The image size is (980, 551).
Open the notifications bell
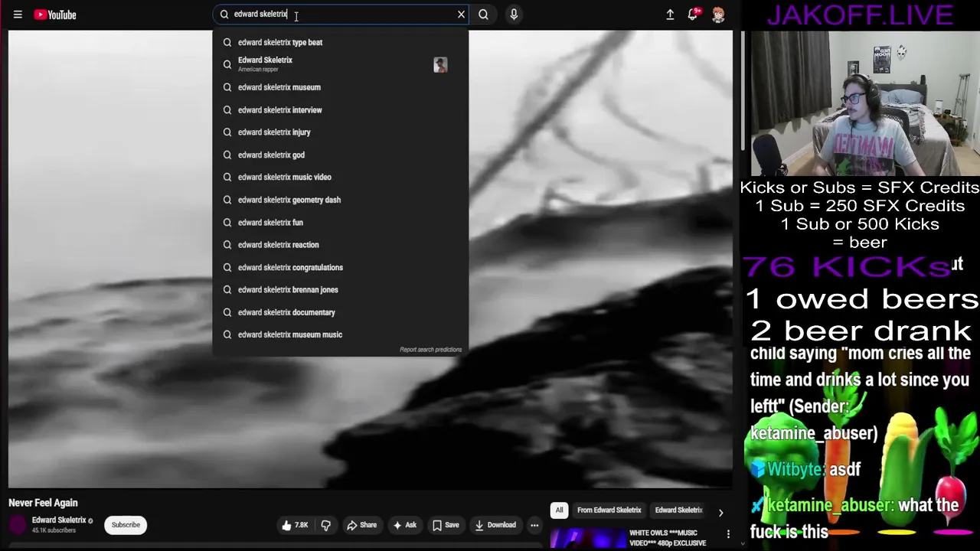(x=693, y=15)
